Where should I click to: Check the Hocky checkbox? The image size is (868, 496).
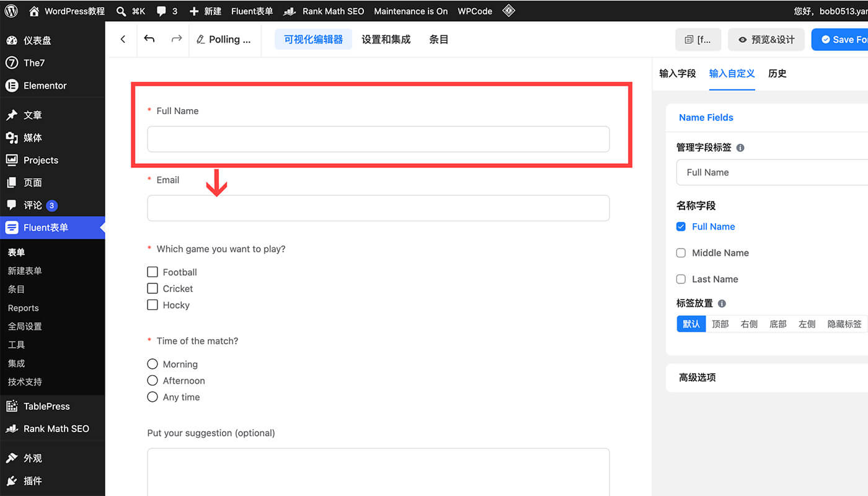(153, 305)
